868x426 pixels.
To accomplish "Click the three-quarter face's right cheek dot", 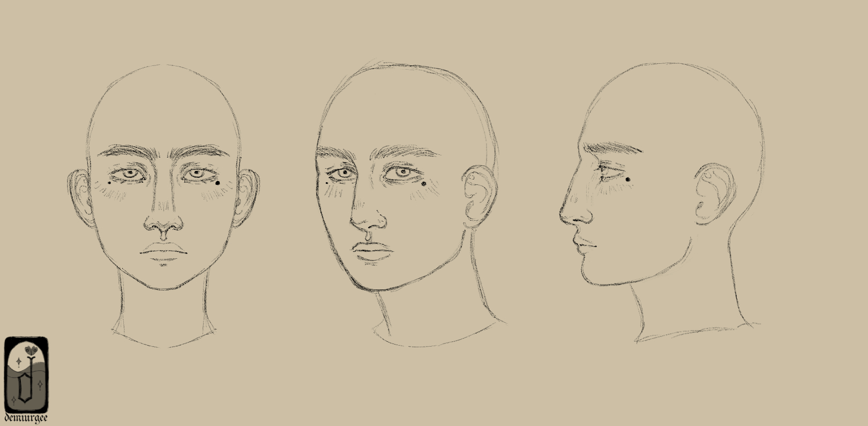I will point(424,184).
